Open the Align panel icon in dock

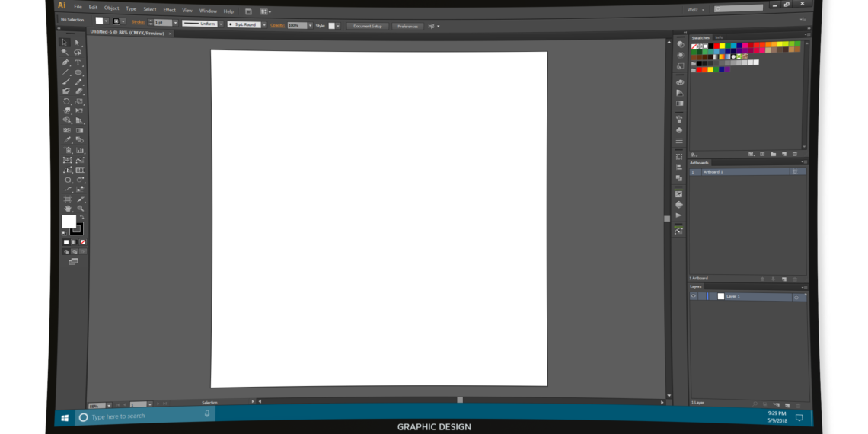point(679,168)
